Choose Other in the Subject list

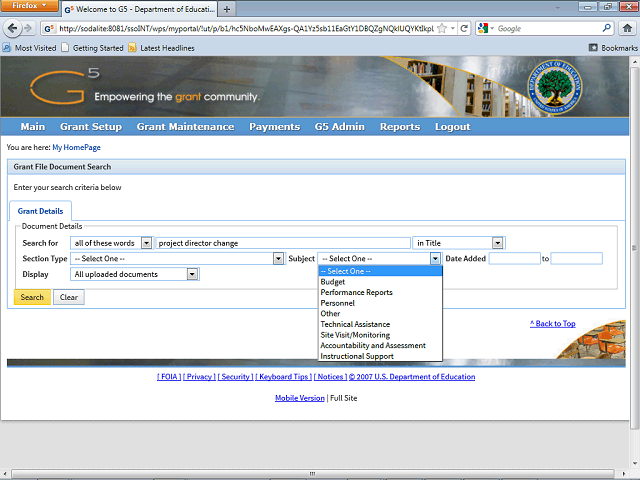pyautogui.click(x=380, y=313)
